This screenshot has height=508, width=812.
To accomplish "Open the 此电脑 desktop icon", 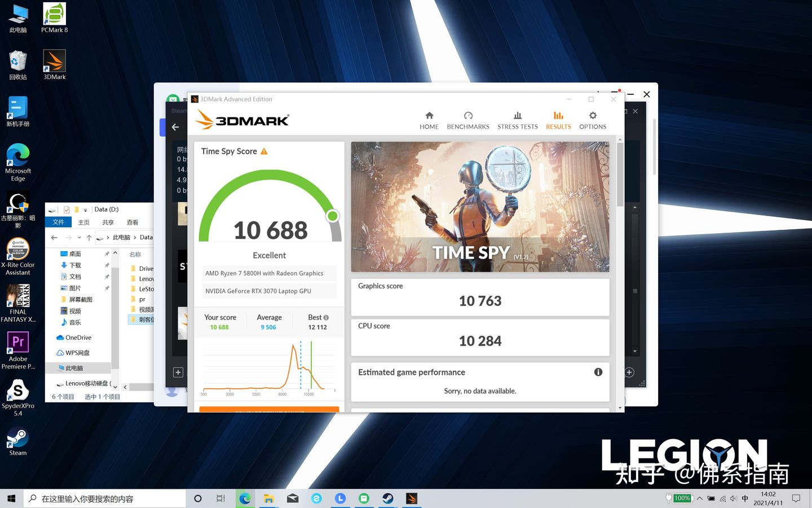I will click(18, 19).
